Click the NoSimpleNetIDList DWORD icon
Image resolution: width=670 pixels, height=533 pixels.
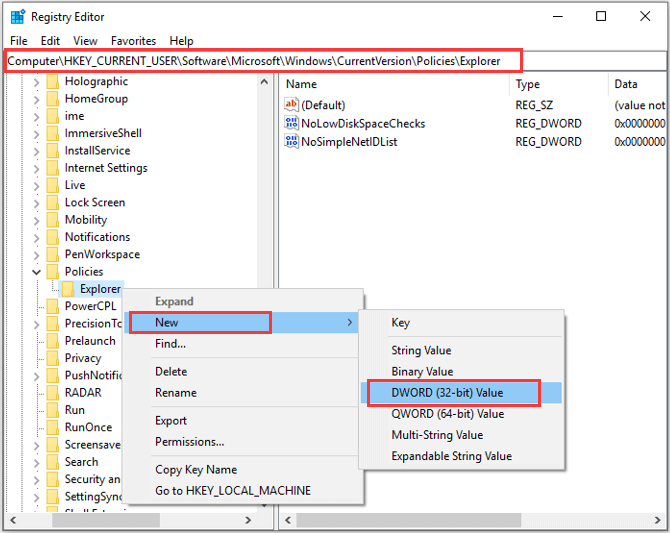(291, 141)
